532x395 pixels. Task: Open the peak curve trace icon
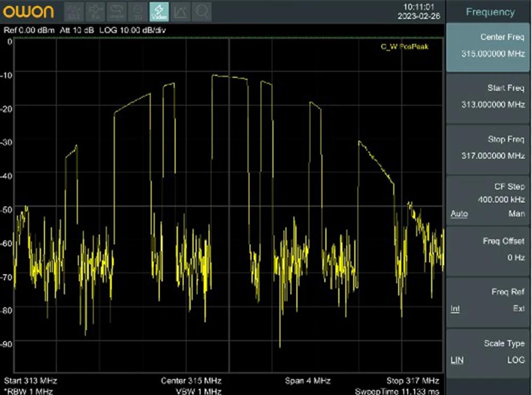[180, 11]
